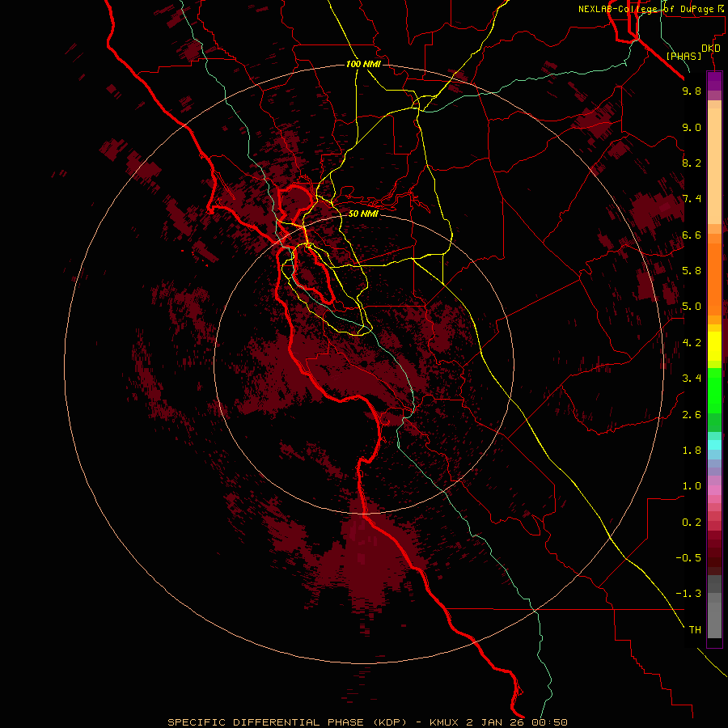Click the 5.0 scale value
The width and height of the screenshot is (728, 728).
[x=692, y=307]
